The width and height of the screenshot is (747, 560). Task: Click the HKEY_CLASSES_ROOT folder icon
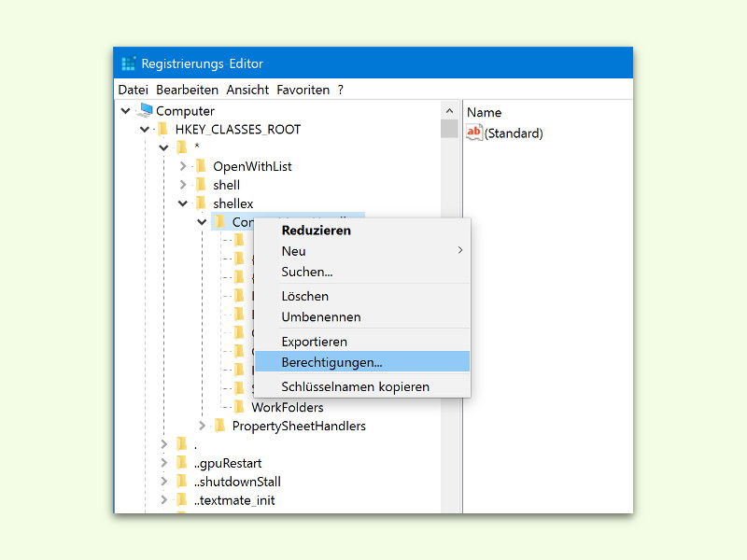tap(162, 129)
